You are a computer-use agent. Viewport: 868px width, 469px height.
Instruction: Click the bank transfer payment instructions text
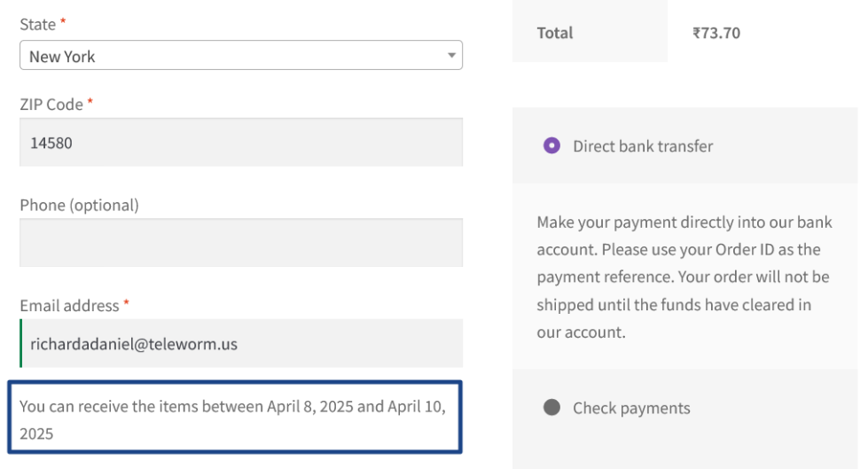684,277
